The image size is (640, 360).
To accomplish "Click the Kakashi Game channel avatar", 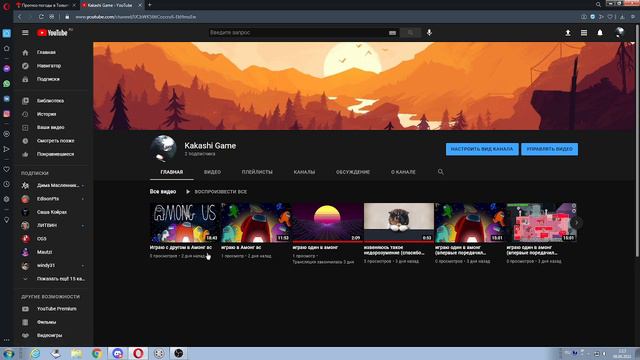I will [x=163, y=149].
